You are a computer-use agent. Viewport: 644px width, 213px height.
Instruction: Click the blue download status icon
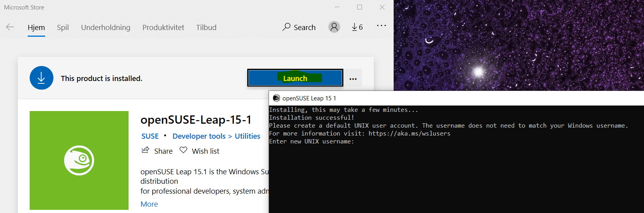tap(42, 78)
